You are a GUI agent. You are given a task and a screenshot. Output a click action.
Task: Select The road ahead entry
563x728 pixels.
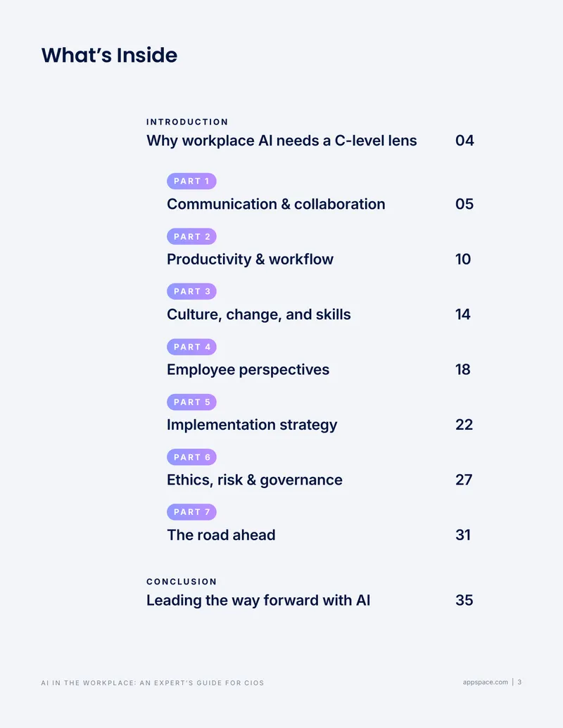coord(221,535)
